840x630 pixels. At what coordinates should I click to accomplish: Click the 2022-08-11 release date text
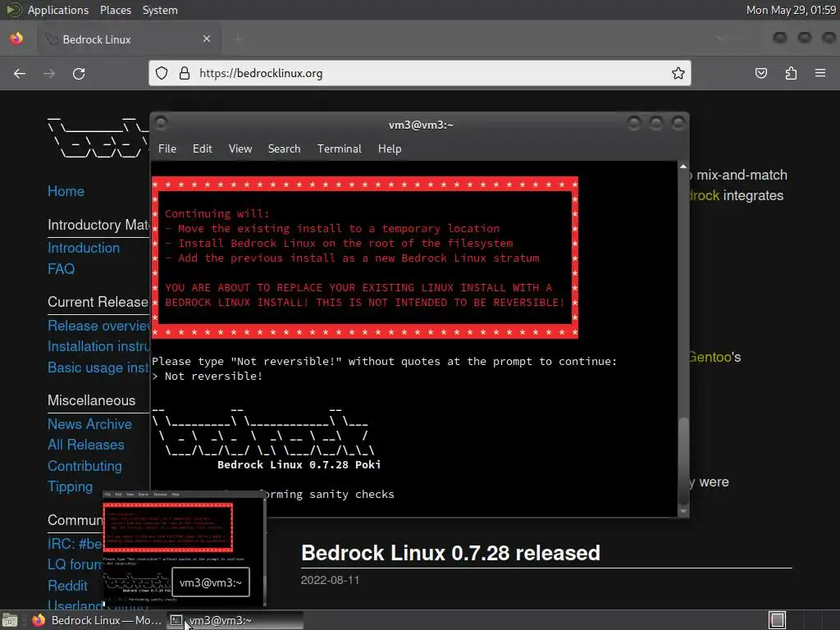330,580
